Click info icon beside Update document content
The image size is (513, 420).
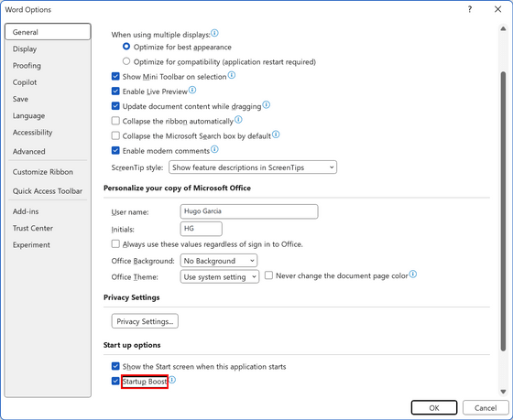267,105
